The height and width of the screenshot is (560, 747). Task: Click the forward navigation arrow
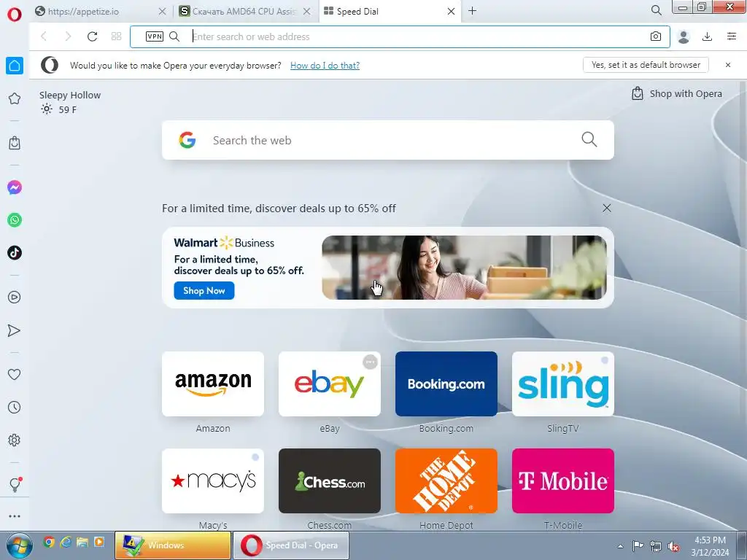click(x=68, y=36)
